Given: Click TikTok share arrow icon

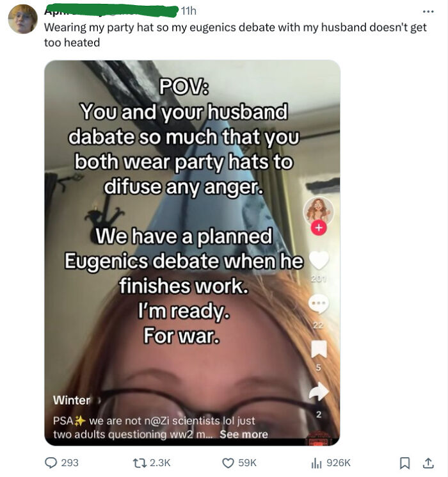Looking at the screenshot, I should (319, 392).
